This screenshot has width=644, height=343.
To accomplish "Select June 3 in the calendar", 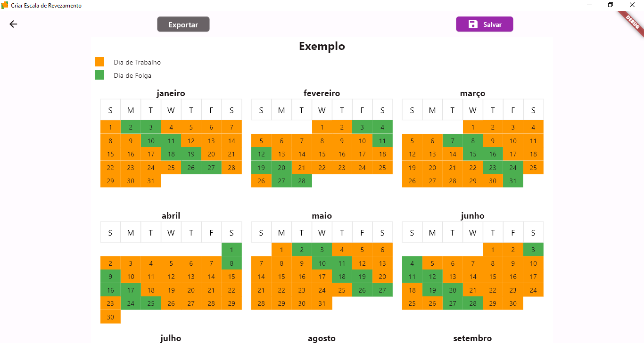I will tap(533, 250).
